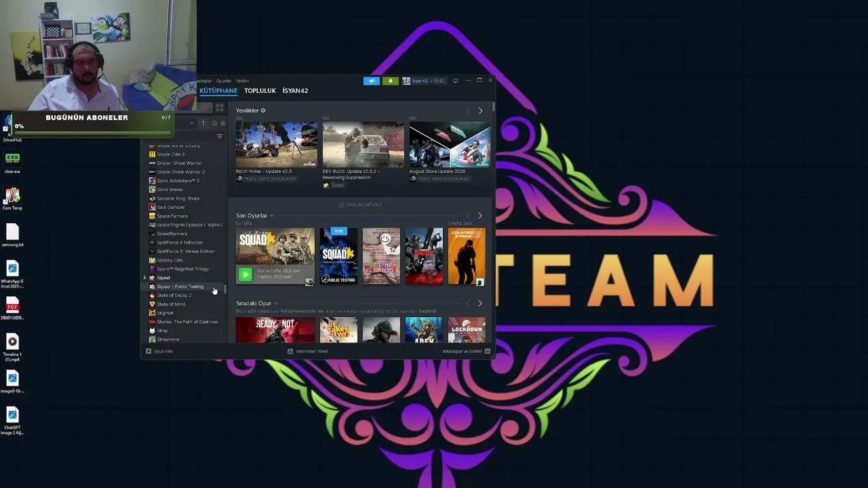The image size is (868, 488).
Task: Show next Yenilikler news items
Action: point(480,110)
